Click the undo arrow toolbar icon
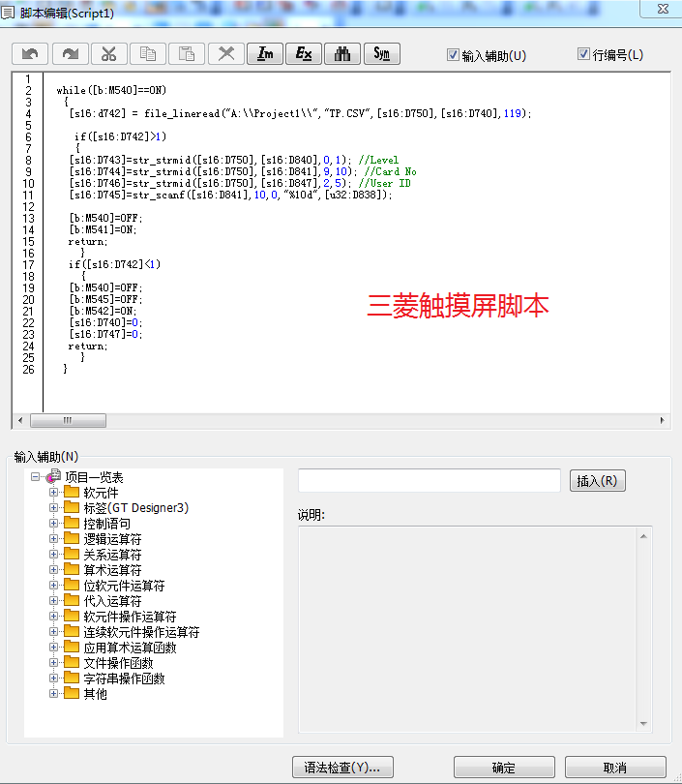Screen dimensions: 682x784 31,53
